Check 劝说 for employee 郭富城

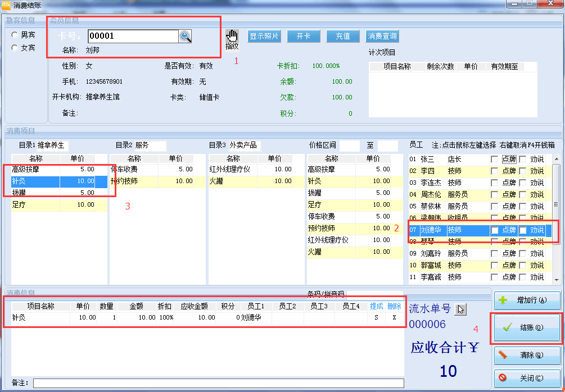[522, 265]
